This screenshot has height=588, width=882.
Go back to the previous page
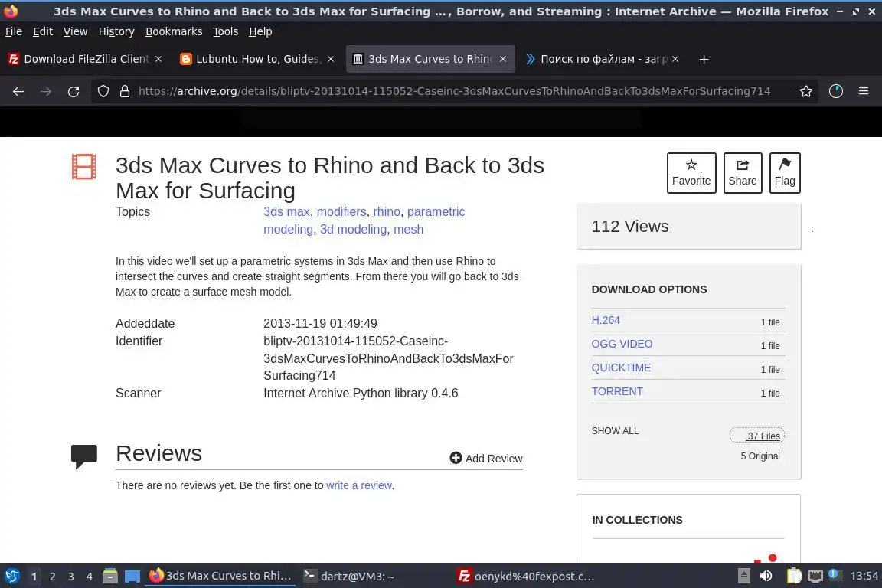[18, 91]
